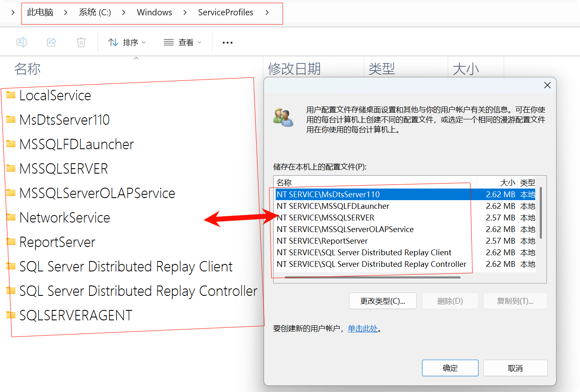Viewport: 580px width, 392px height.
Task: Click the 复制到(T)... button
Action: (515, 301)
